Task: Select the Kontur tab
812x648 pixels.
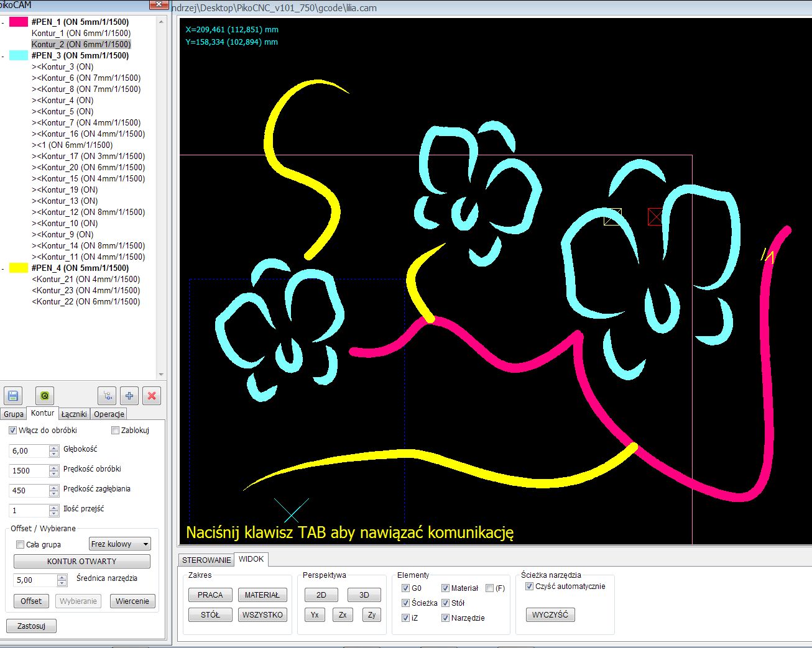Action: [x=43, y=413]
